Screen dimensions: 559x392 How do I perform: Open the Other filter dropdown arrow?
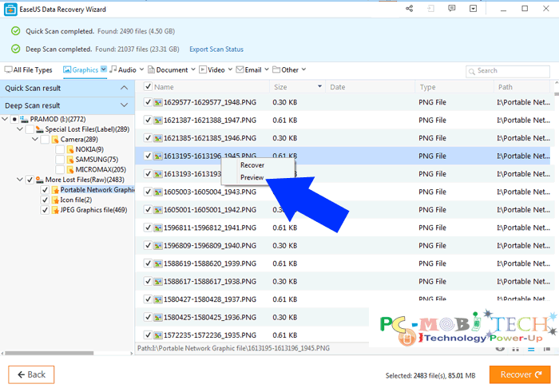pyautogui.click(x=303, y=69)
